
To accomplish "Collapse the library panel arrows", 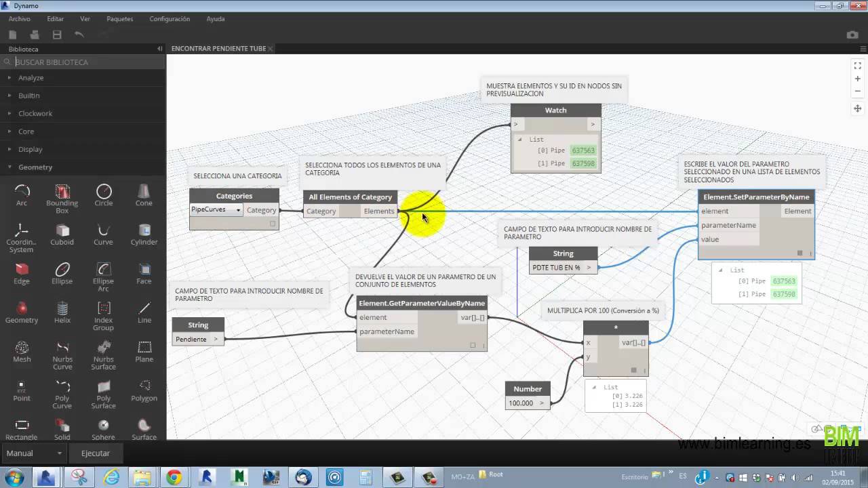I will [x=159, y=49].
